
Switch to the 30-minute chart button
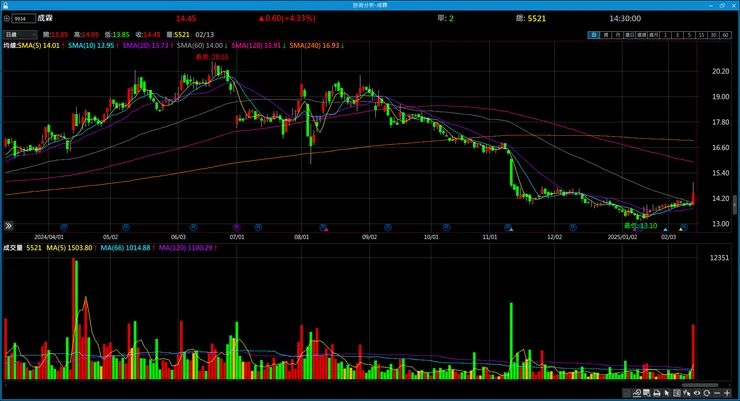pos(713,35)
